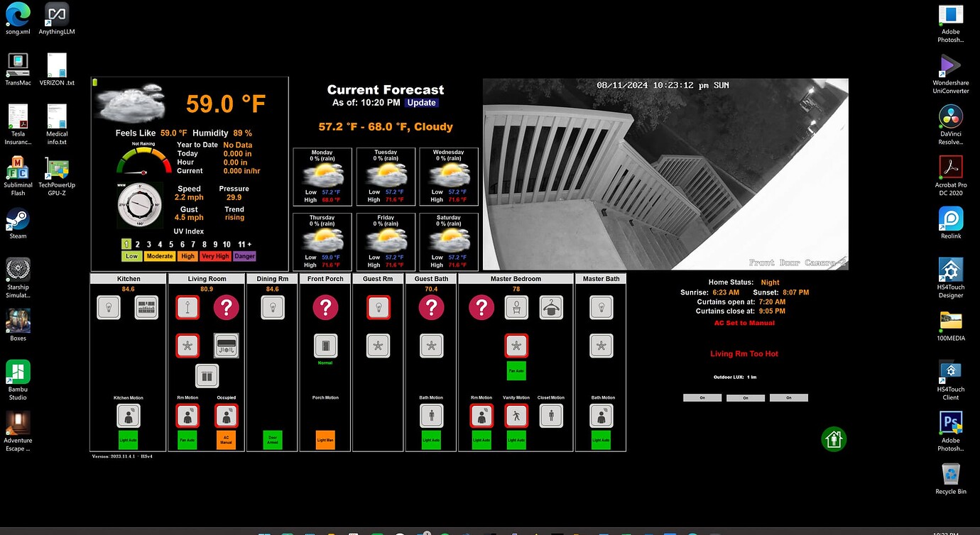Click the green home occupancy icon
The width and height of the screenshot is (980, 535).
pyautogui.click(x=834, y=439)
